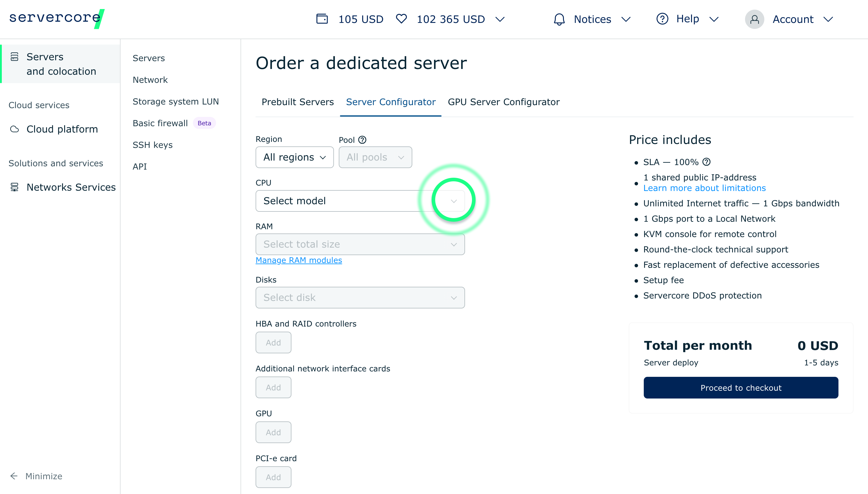Image resolution: width=868 pixels, height=494 pixels.
Task: Open the All regions dropdown
Action: (x=294, y=157)
